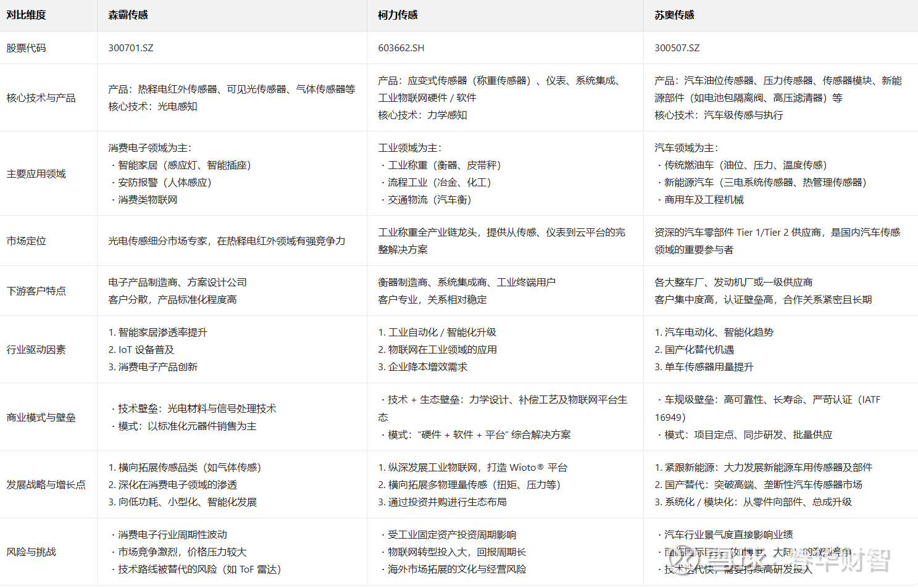
Task: Click the line "电子产品制造商、方案设计公司"
Action: [x=178, y=283]
